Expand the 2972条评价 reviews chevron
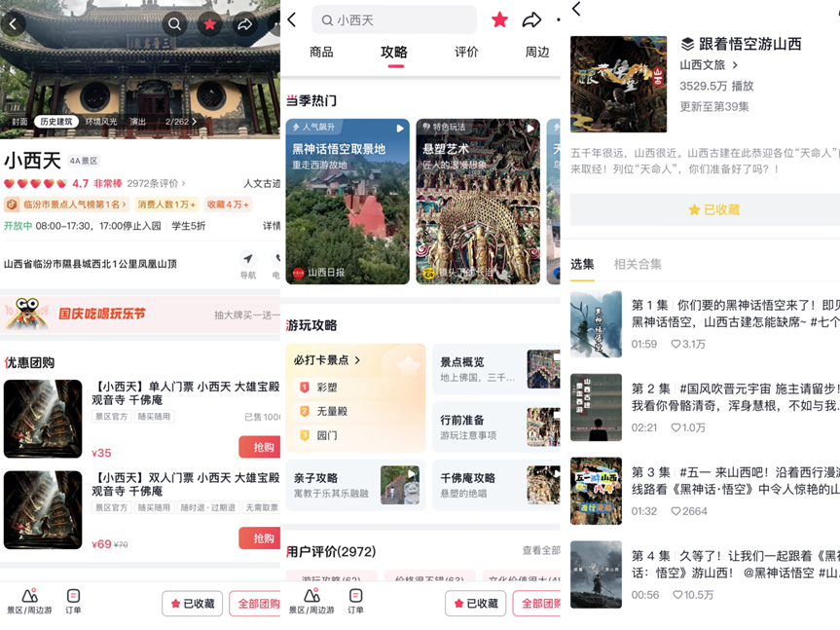Screen dimensions: 840x630 coord(183,183)
